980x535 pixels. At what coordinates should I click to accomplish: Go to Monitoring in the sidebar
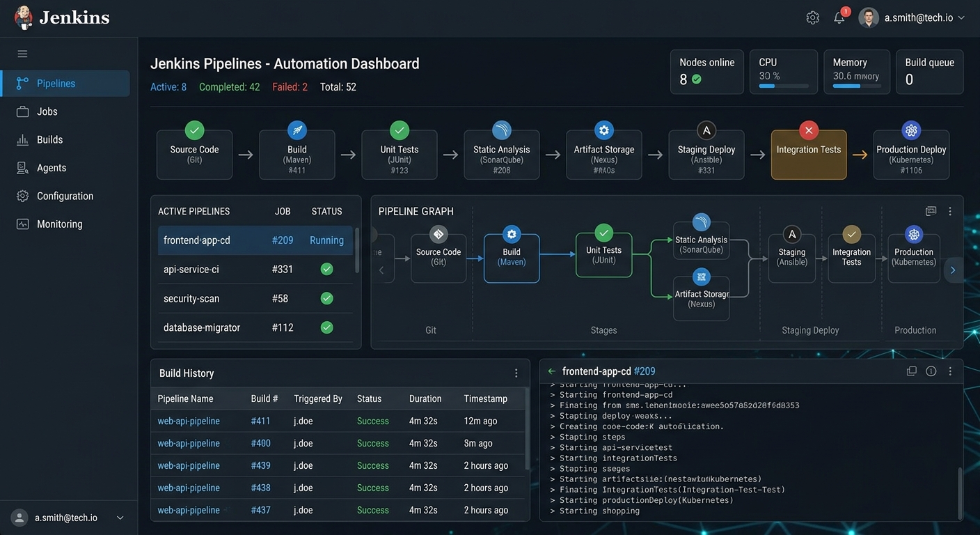point(59,224)
